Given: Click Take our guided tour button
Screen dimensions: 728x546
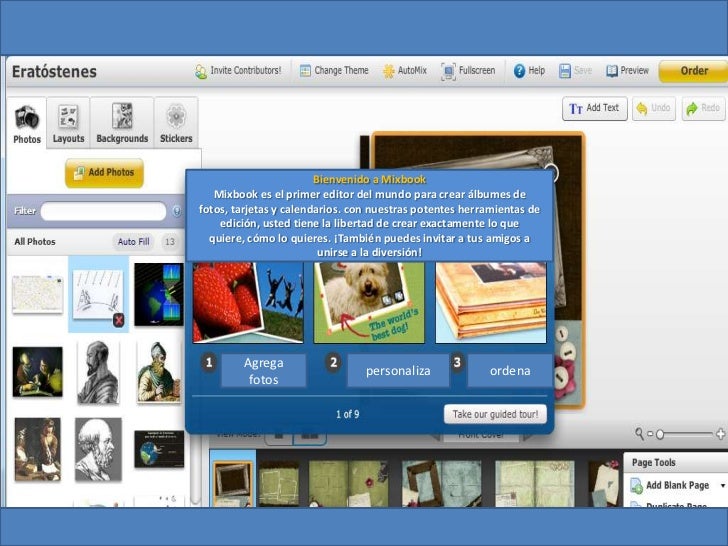Looking at the screenshot, I should 495,414.
